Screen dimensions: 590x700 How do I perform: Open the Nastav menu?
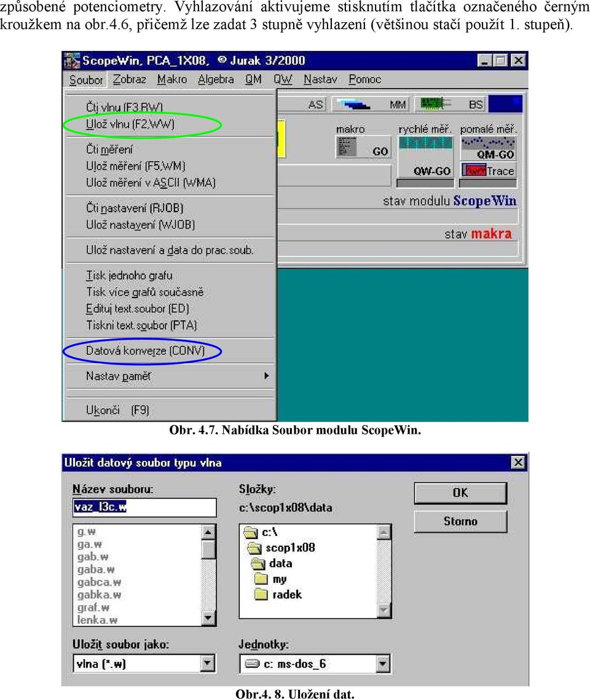320,79
